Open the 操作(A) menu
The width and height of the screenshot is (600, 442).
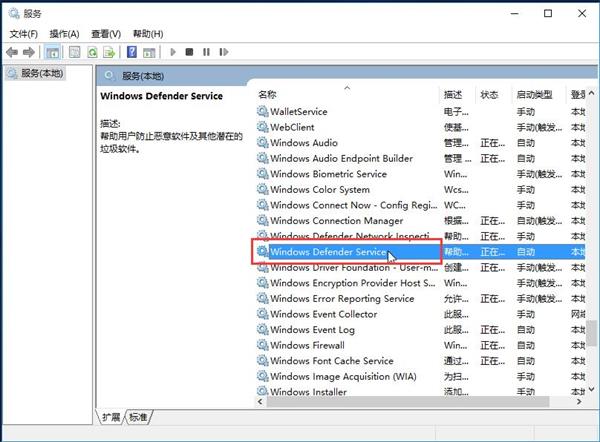(64, 34)
